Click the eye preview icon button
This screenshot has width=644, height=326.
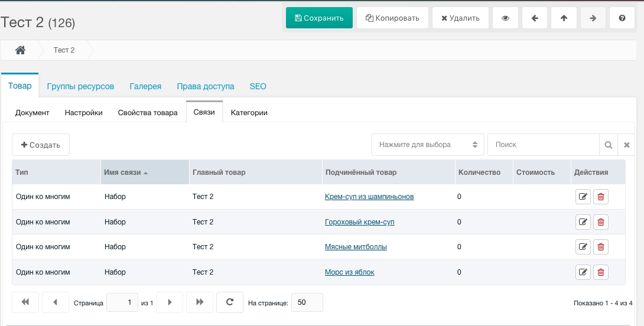(x=505, y=18)
